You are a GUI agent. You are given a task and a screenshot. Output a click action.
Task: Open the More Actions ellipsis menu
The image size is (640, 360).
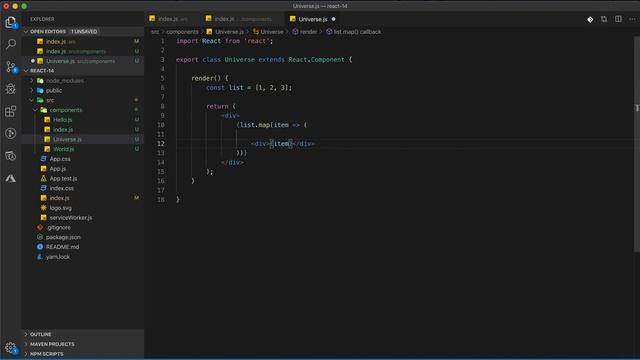coord(632,19)
